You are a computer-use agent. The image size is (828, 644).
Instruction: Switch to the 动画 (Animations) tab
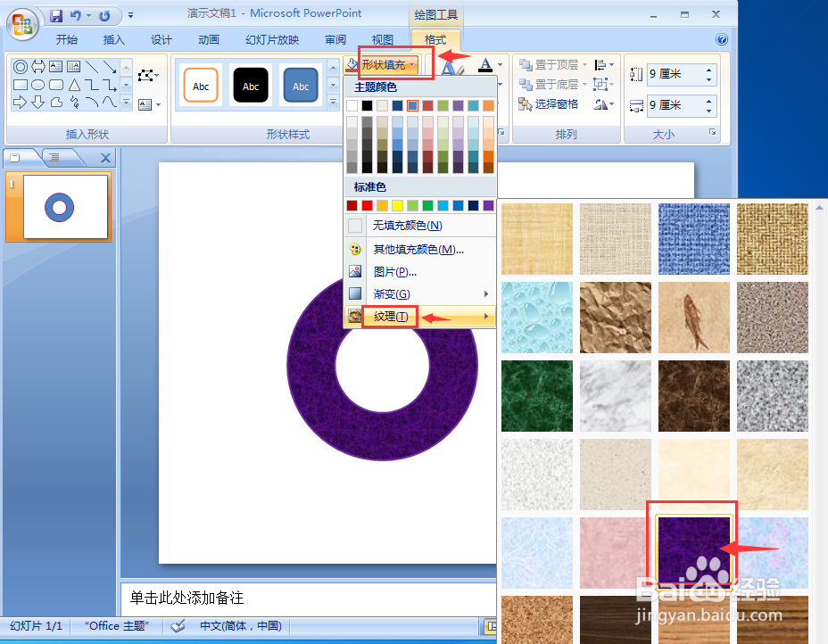point(209,39)
